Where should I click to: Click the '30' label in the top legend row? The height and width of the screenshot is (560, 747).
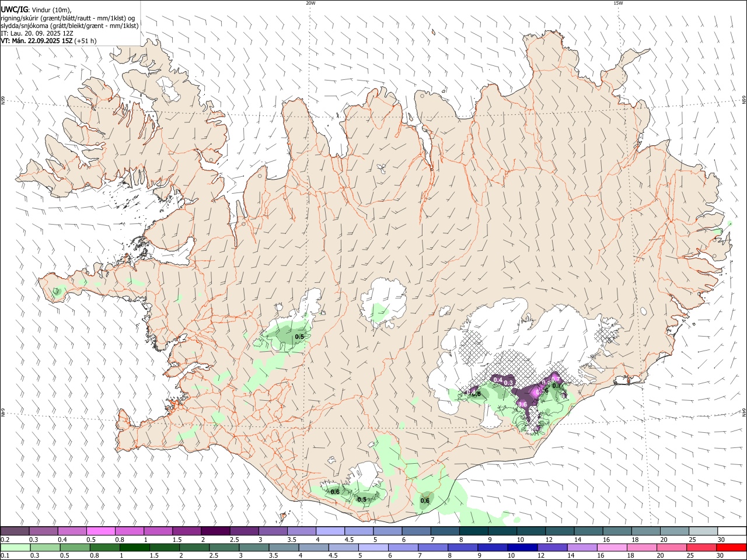pos(721,540)
